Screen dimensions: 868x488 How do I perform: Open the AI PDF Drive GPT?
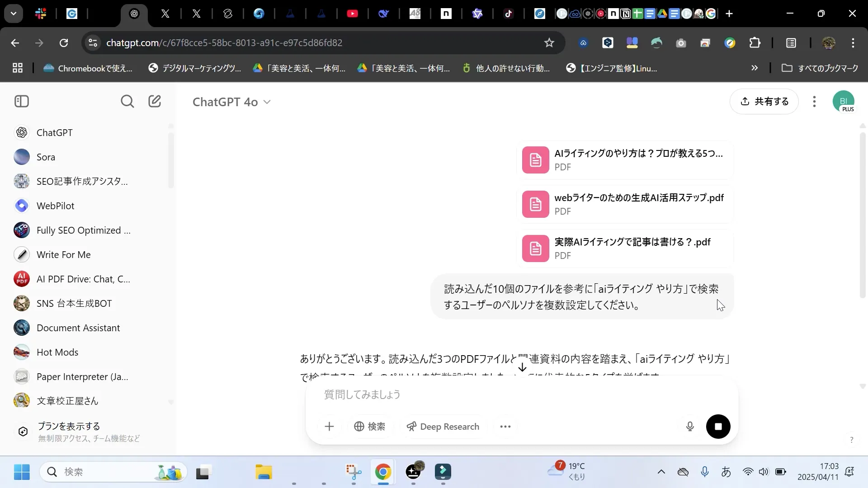click(83, 279)
